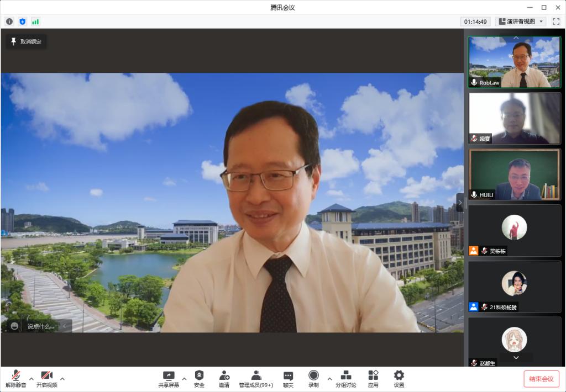Open the Apps (应用) icon
The height and width of the screenshot is (392, 566).
pos(373,376)
